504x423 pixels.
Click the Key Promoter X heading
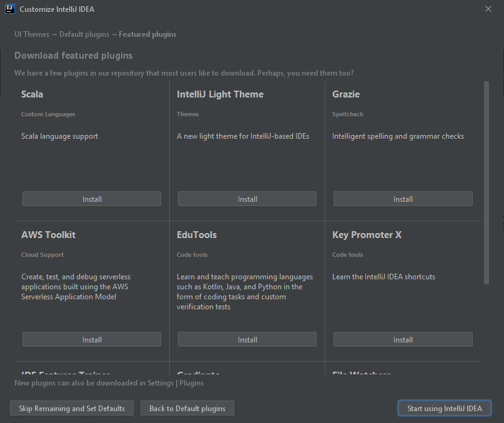point(367,235)
